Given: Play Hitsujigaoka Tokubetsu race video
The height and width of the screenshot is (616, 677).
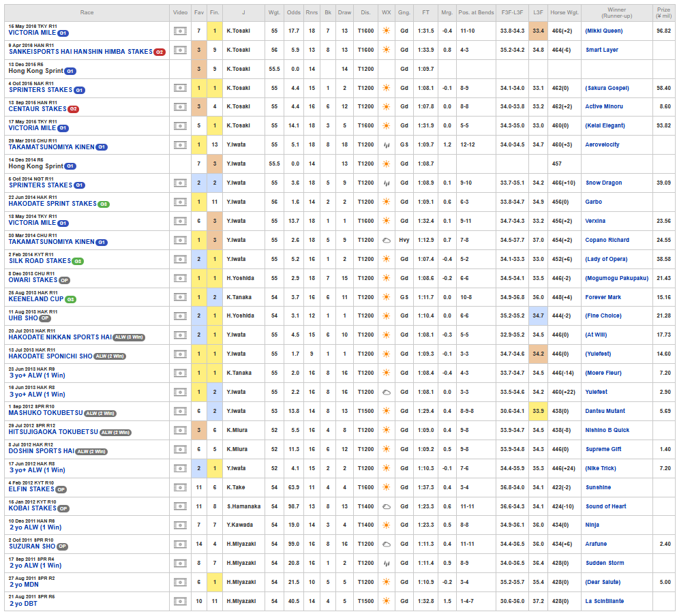Looking at the screenshot, I should 180,431.
